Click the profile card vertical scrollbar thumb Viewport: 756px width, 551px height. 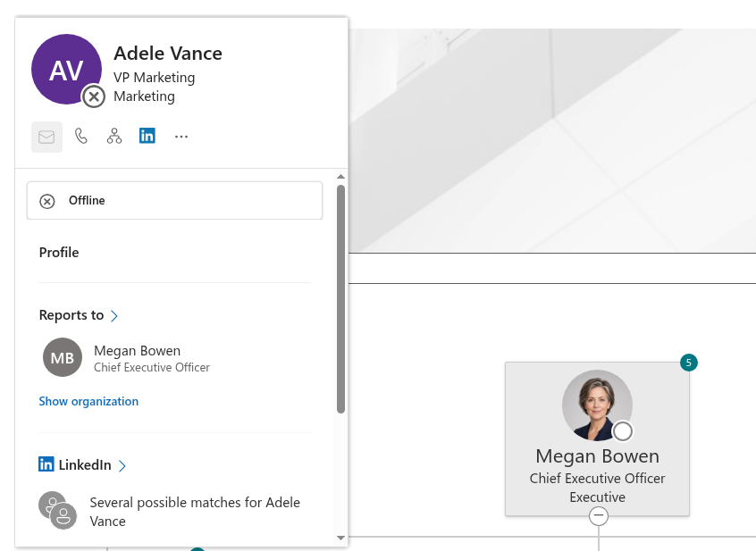click(340, 299)
